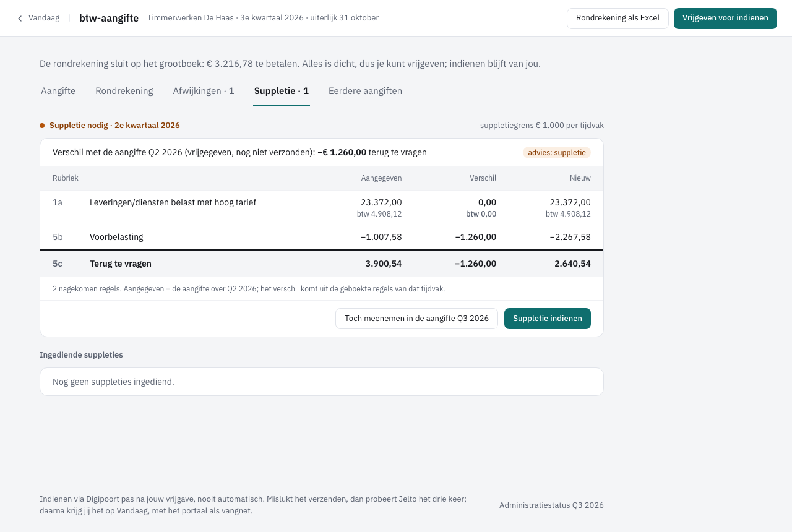Download Rondrekening als Excel
This screenshot has width=792, height=532.
[x=618, y=18]
